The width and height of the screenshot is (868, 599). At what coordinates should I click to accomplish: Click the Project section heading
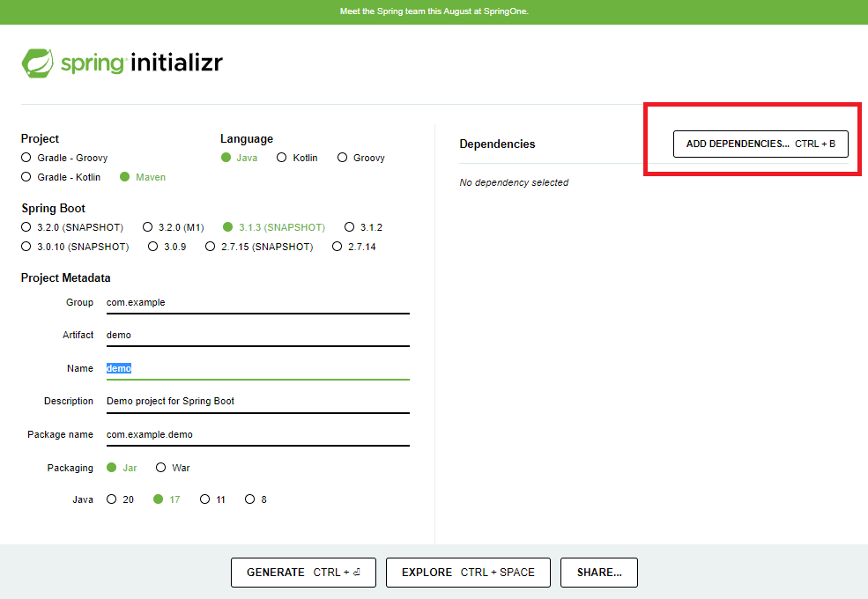(40, 139)
